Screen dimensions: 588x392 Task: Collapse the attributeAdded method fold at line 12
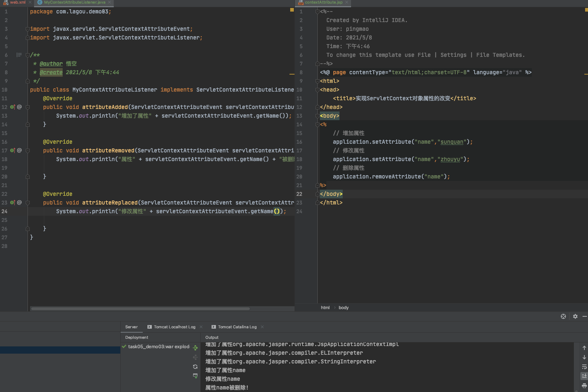28,107
